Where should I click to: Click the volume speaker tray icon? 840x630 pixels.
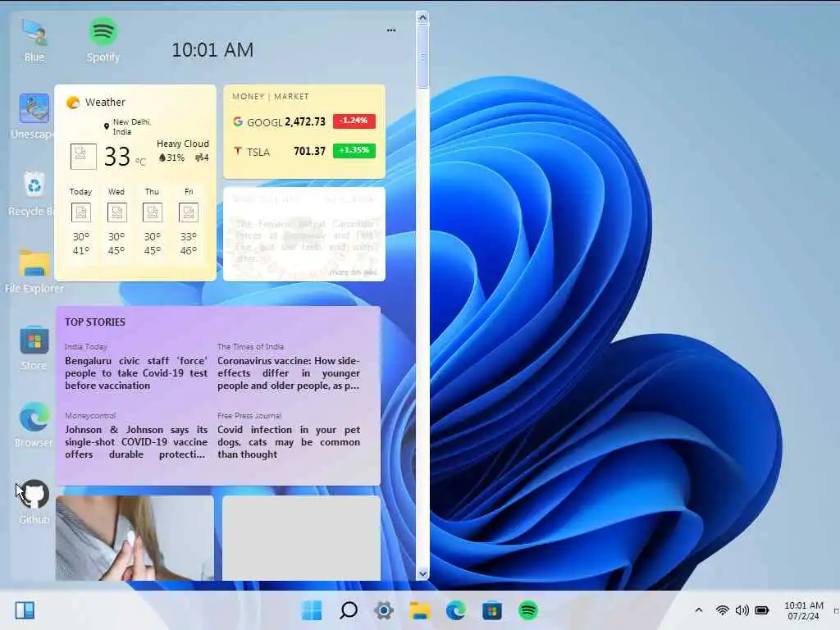coord(742,610)
